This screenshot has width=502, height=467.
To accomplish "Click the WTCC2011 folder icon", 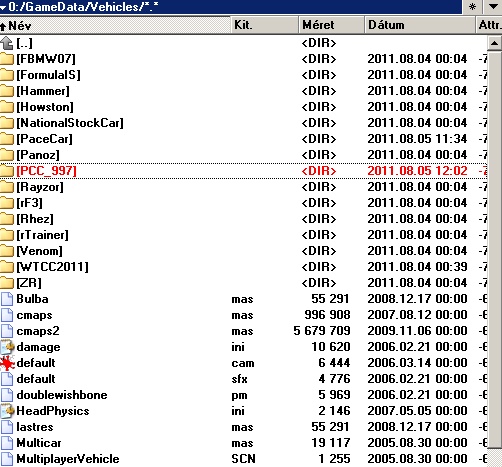I will coord(7,267).
